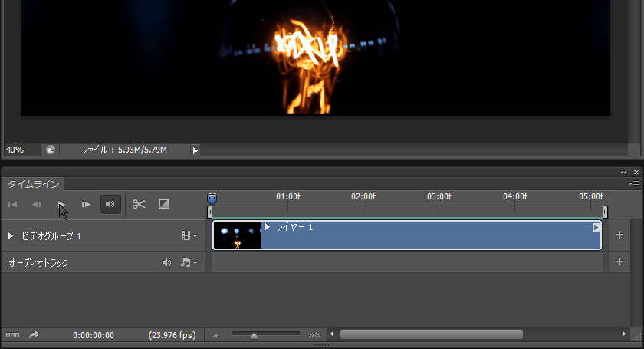Image resolution: width=644 pixels, height=349 pixels.
Task: Mute the オーディオトラック audio track
Action: click(x=166, y=262)
